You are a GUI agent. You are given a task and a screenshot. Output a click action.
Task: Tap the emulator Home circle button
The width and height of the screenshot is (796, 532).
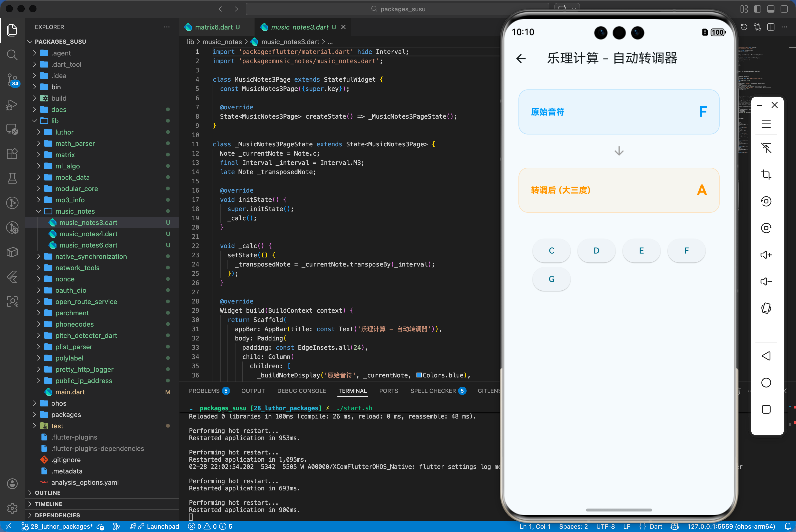[x=766, y=382]
